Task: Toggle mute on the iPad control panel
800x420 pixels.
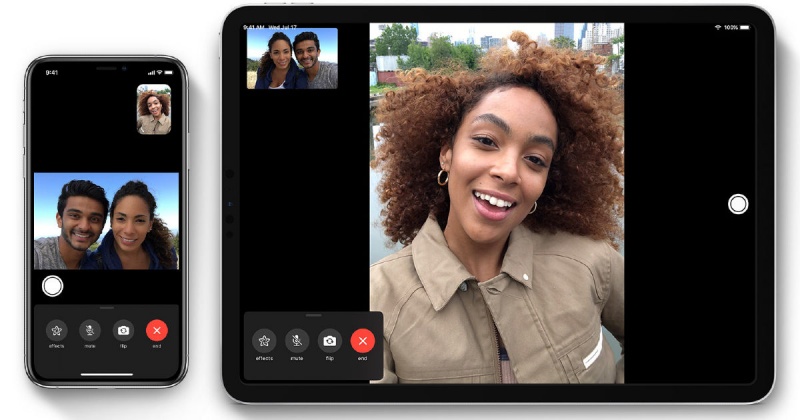Action: [297, 341]
